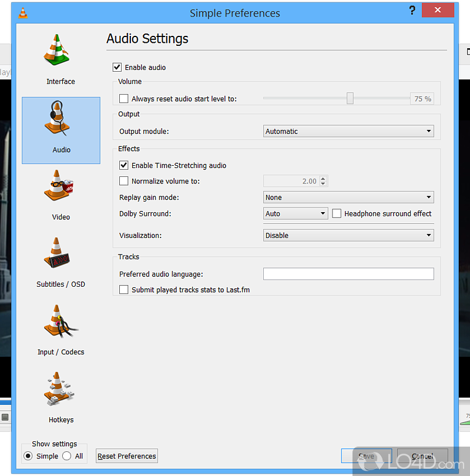The height and width of the screenshot is (476, 470).
Task: Select the All show settings radio button
Action: click(67, 456)
